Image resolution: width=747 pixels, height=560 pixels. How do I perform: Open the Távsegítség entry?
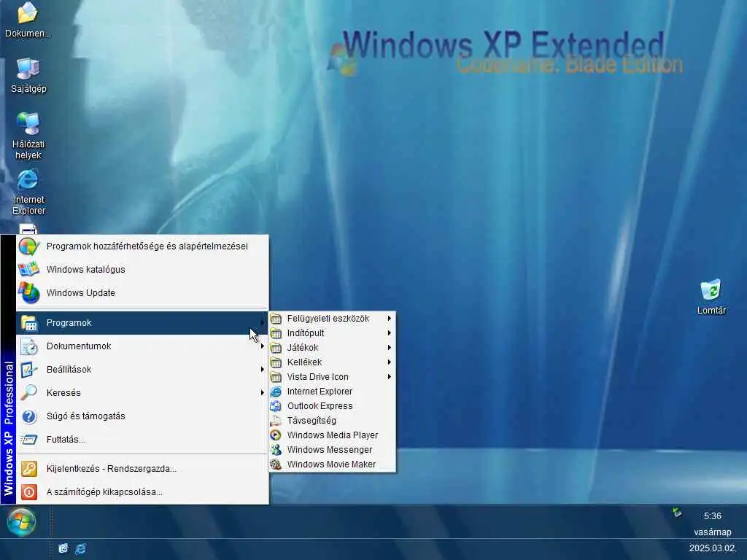[332, 421]
